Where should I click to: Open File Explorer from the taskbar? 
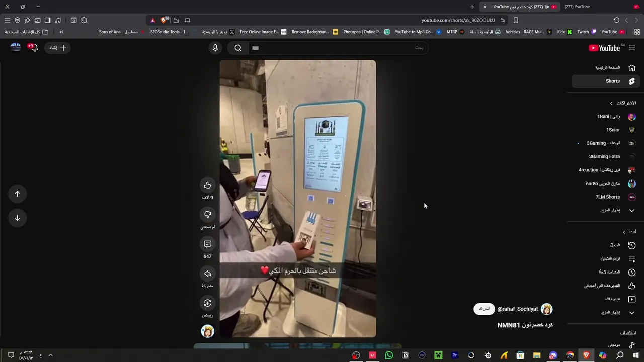[537, 355]
